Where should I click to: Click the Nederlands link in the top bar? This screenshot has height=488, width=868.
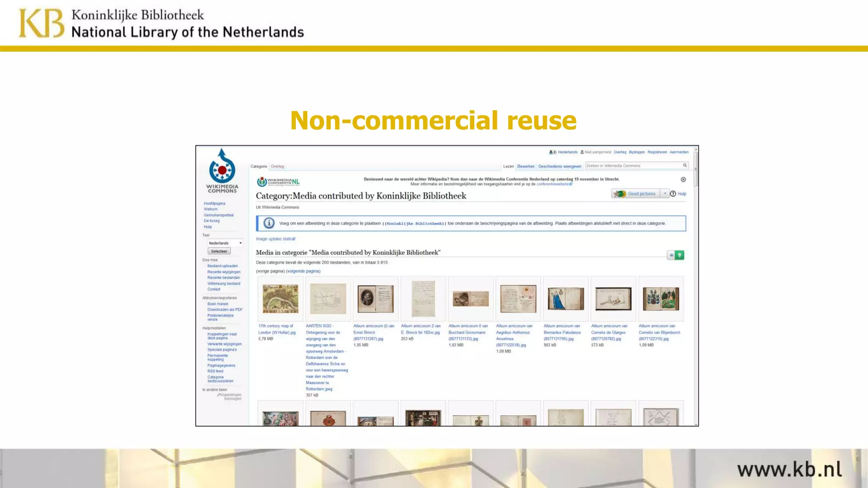[568, 152]
